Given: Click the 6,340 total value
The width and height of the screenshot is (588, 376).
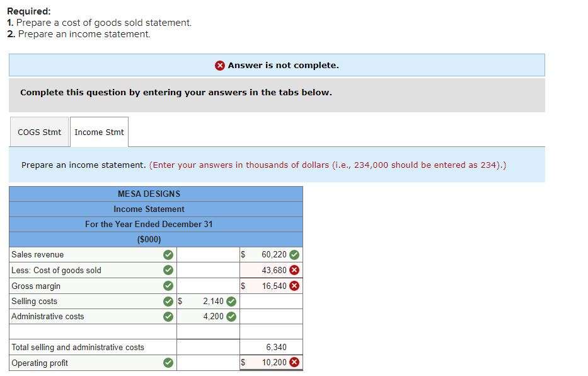Looking at the screenshot, I should (277, 348).
